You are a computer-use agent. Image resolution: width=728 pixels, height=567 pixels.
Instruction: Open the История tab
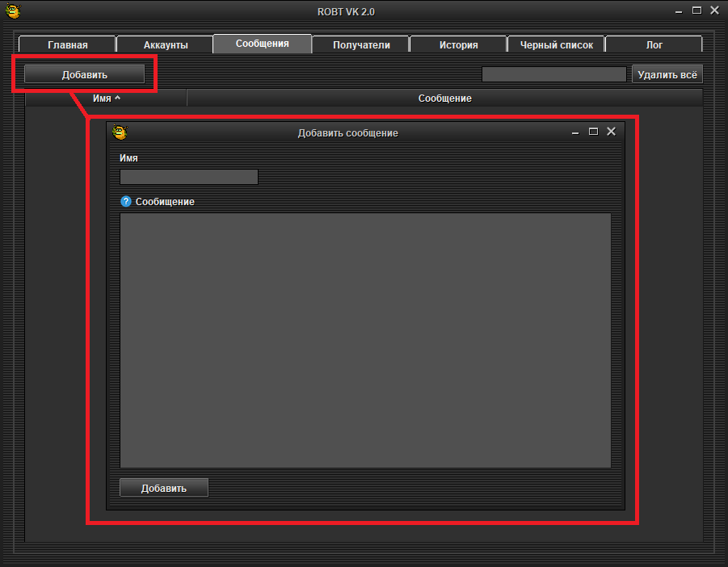point(458,45)
